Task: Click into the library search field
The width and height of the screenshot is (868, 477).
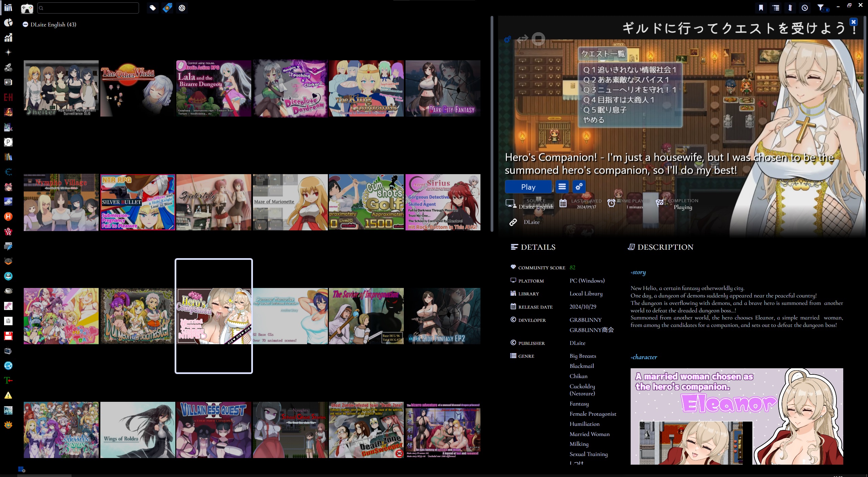Action: (88, 8)
